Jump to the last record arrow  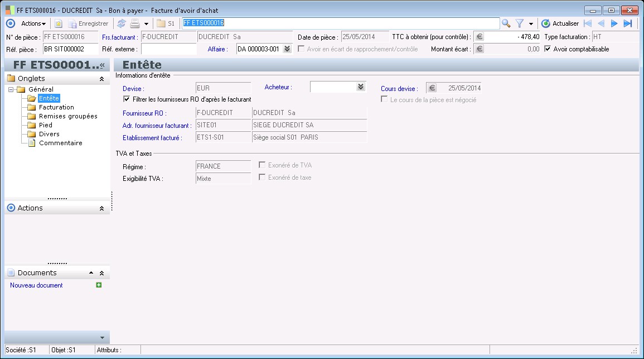(627, 23)
